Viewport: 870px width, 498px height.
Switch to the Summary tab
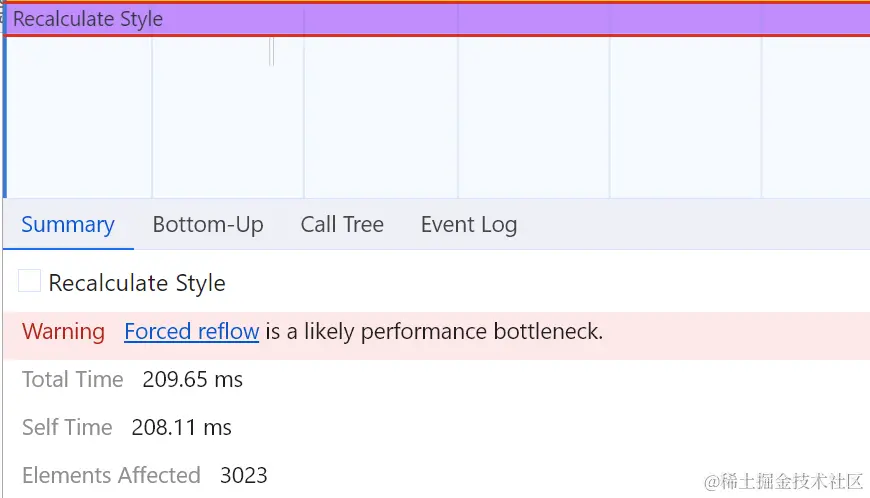[x=68, y=225]
